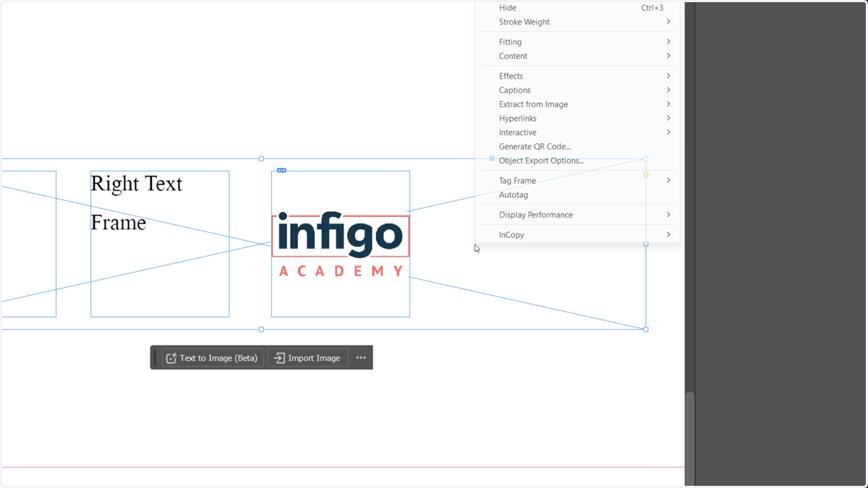Open the Display Performance submenu
Viewport: 868px width, 488px height.
tap(577, 215)
